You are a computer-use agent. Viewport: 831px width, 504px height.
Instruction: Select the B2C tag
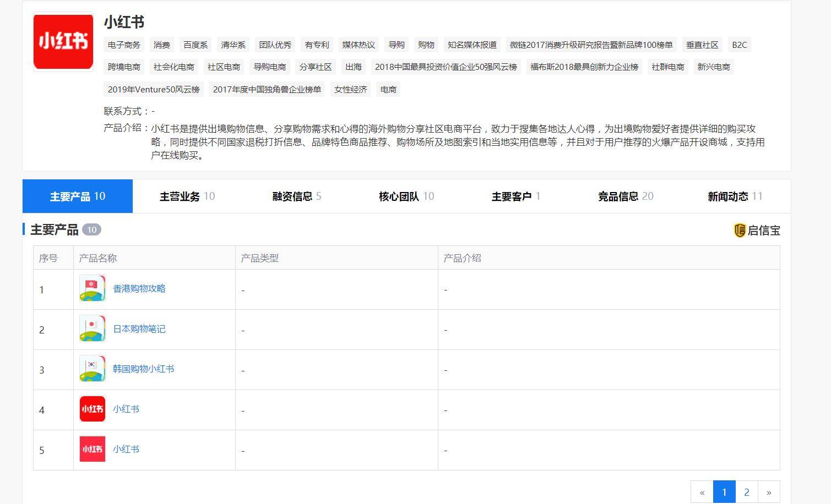point(740,45)
